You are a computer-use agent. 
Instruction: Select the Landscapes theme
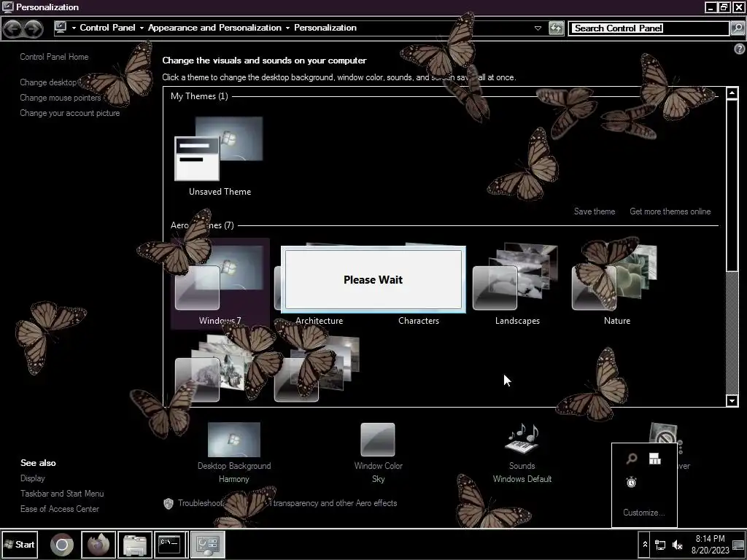click(517, 285)
